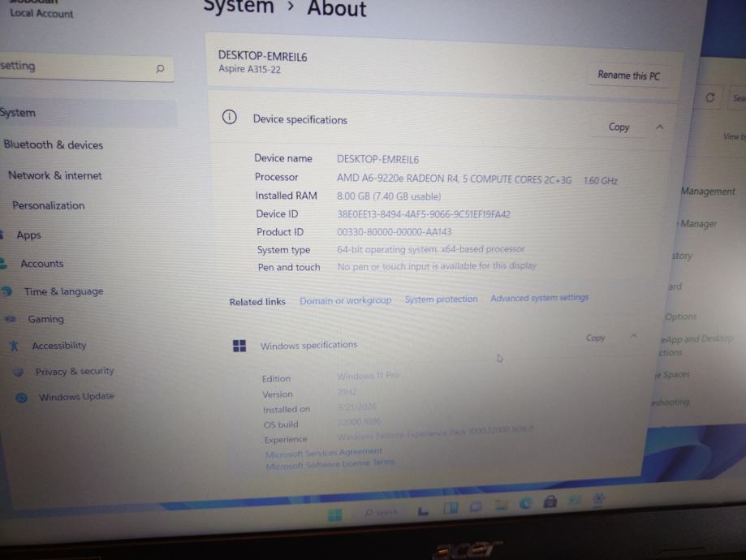Select Product ID 00330-80000-00000-AA143

394,232
